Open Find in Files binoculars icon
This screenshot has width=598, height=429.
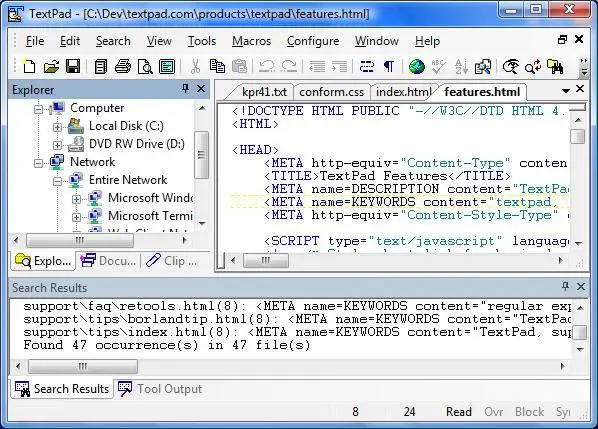pos(555,66)
